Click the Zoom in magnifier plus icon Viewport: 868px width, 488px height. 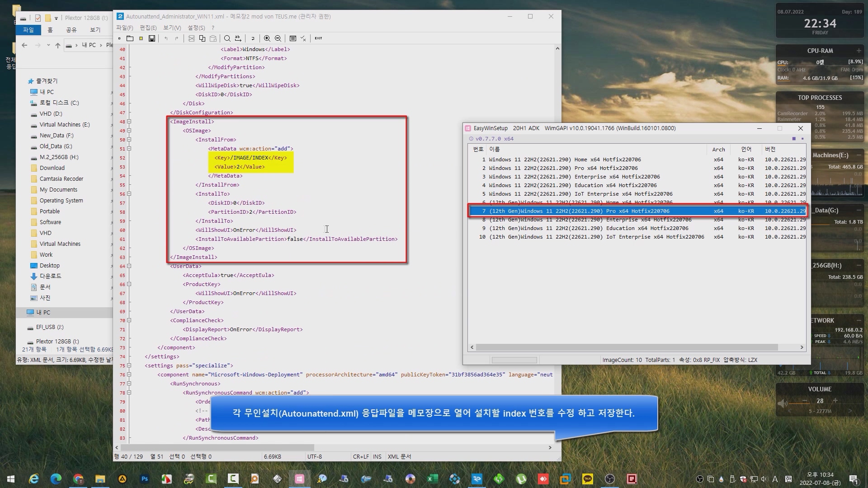point(267,38)
